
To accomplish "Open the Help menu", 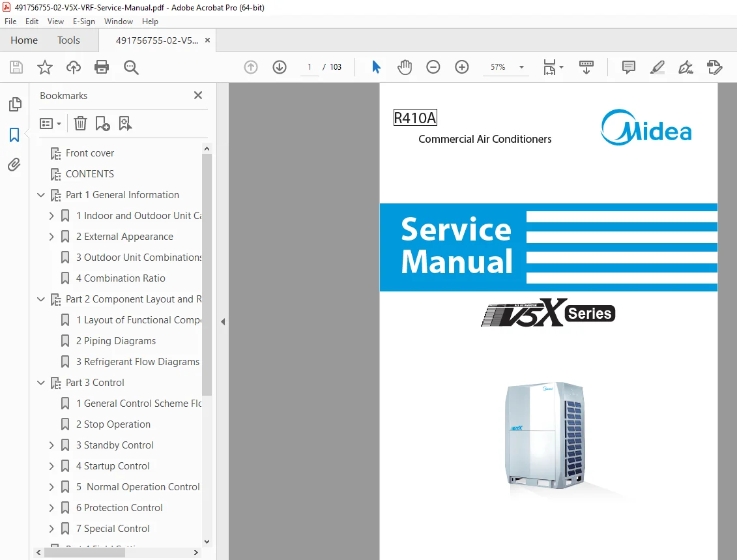I will click(150, 21).
